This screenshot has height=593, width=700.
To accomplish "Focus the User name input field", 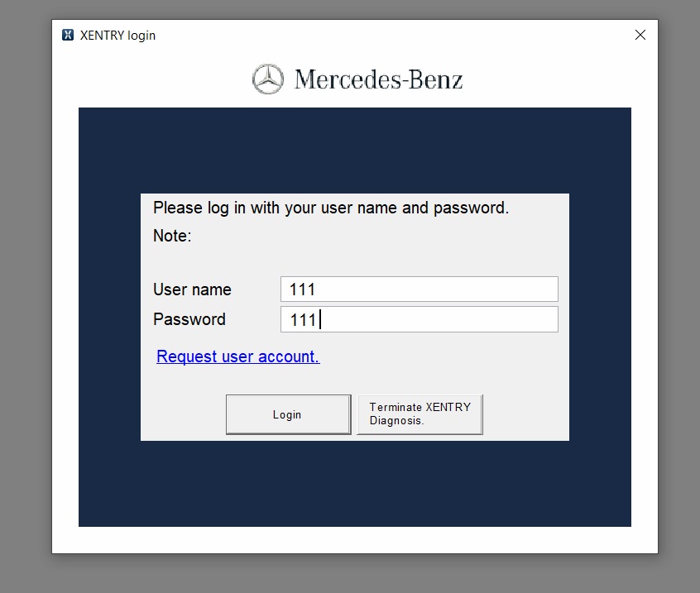I will pyautogui.click(x=419, y=289).
